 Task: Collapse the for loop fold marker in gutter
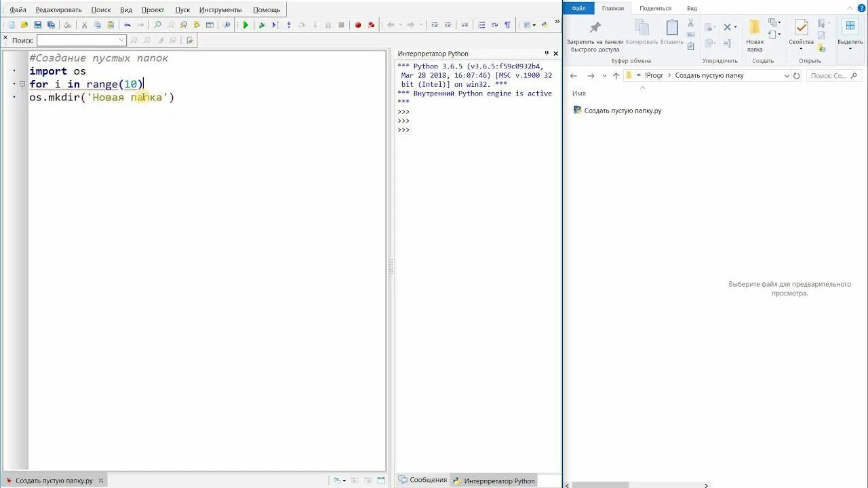pyautogui.click(x=22, y=84)
